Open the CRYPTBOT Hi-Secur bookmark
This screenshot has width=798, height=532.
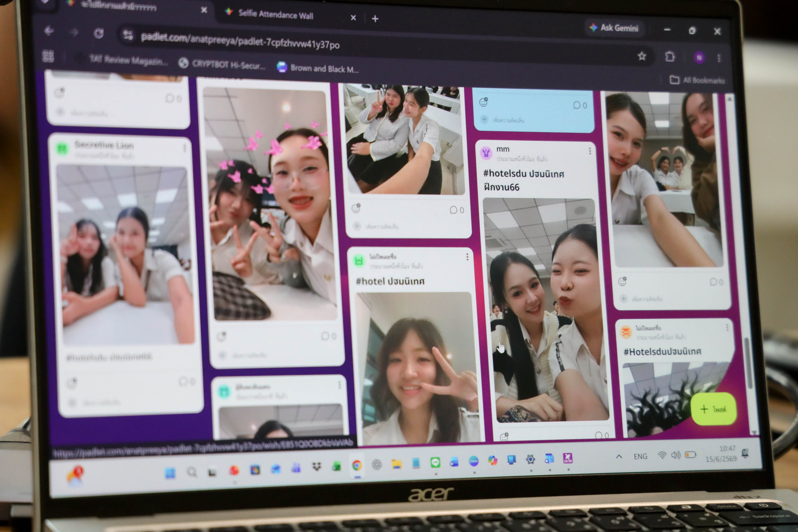click(x=222, y=64)
